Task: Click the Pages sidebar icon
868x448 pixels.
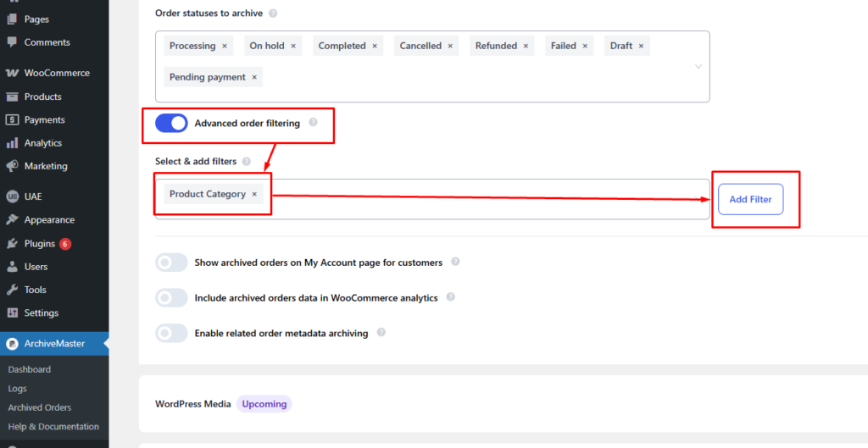Action: point(12,19)
